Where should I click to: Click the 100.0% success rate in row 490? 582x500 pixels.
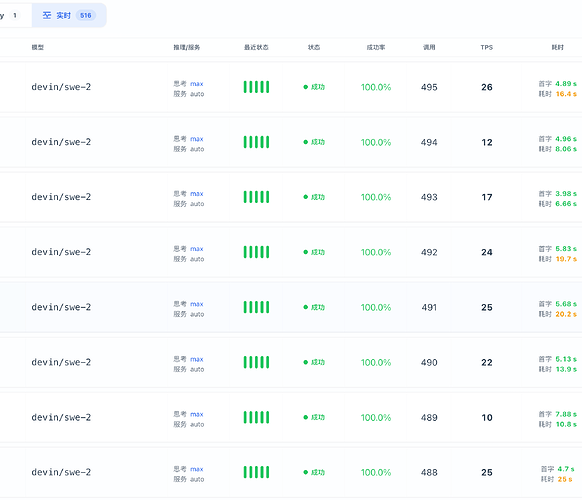coord(376,362)
